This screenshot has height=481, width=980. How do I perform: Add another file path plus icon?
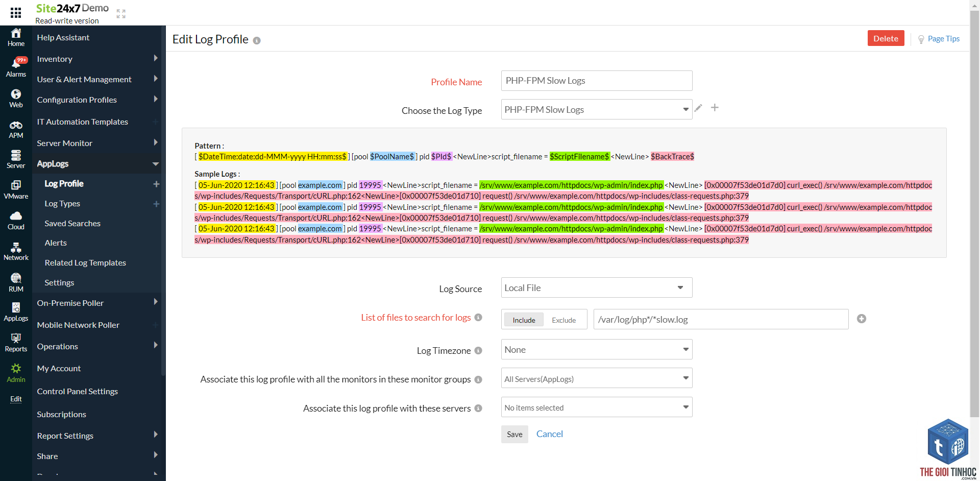pyautogui.click(x=862, y=319)
